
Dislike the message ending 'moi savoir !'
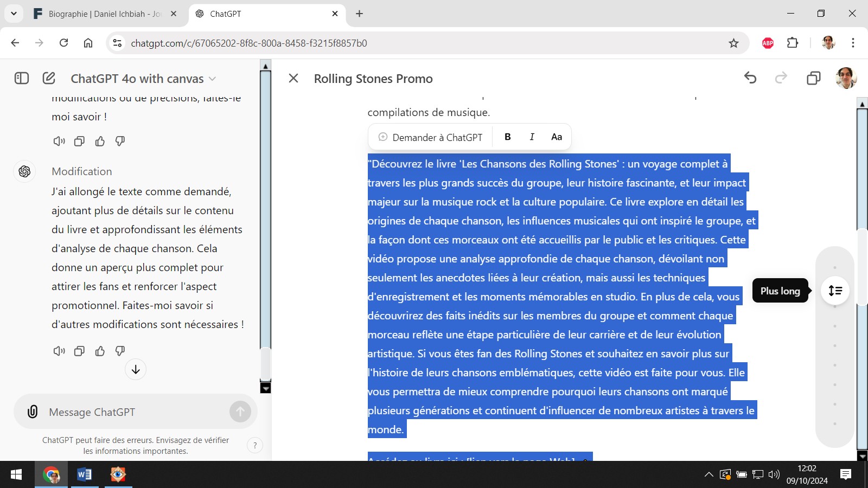(x=120, y=141)
